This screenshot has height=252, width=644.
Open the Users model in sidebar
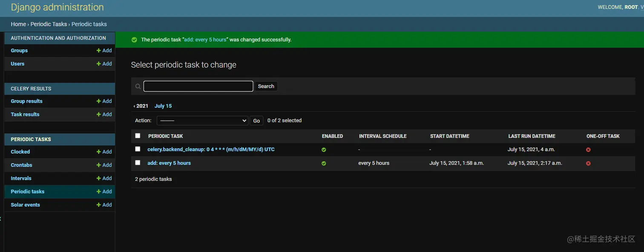(x=17, y=63)
